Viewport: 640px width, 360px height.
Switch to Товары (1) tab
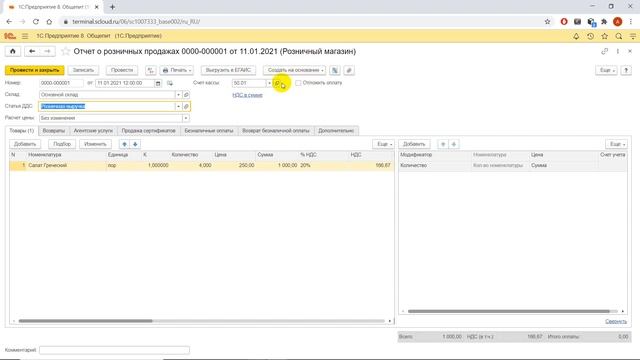tap(22, 131)
